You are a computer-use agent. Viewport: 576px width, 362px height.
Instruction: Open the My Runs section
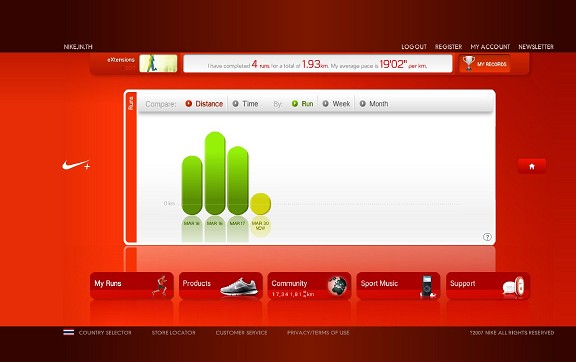point(132,286)
